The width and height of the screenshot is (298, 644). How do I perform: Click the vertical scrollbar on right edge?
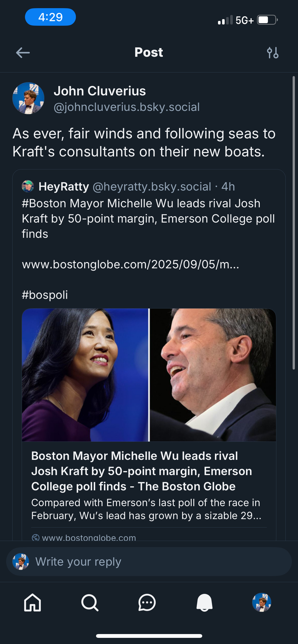[x=293, y=223]
